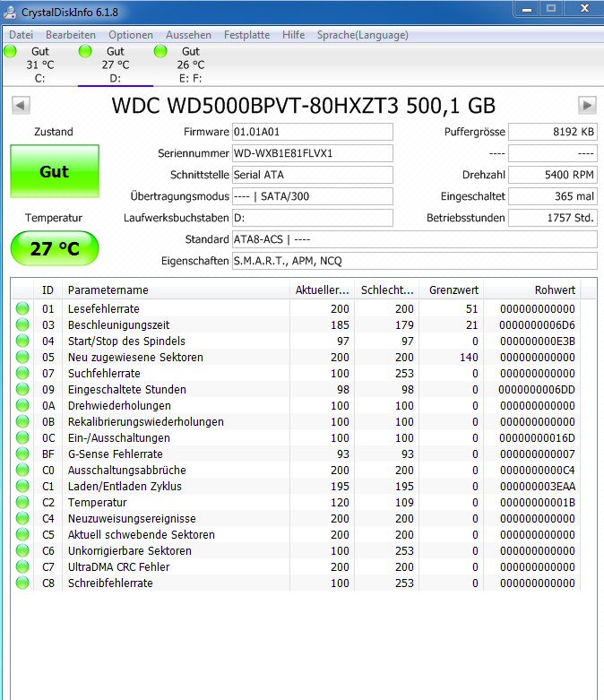Click green status circle for drive C:
This screenshot has height=700, width=604.
[x=10, y=51]
